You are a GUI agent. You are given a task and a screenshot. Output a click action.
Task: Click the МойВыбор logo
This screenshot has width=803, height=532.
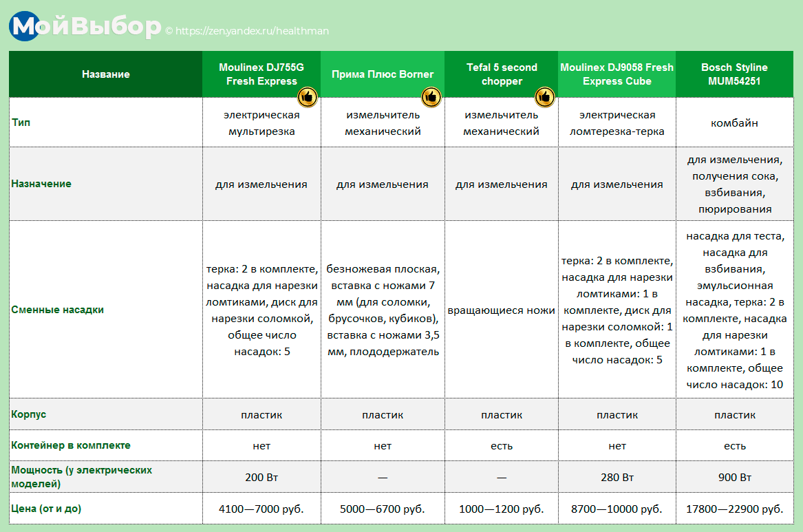coord(85,26)
